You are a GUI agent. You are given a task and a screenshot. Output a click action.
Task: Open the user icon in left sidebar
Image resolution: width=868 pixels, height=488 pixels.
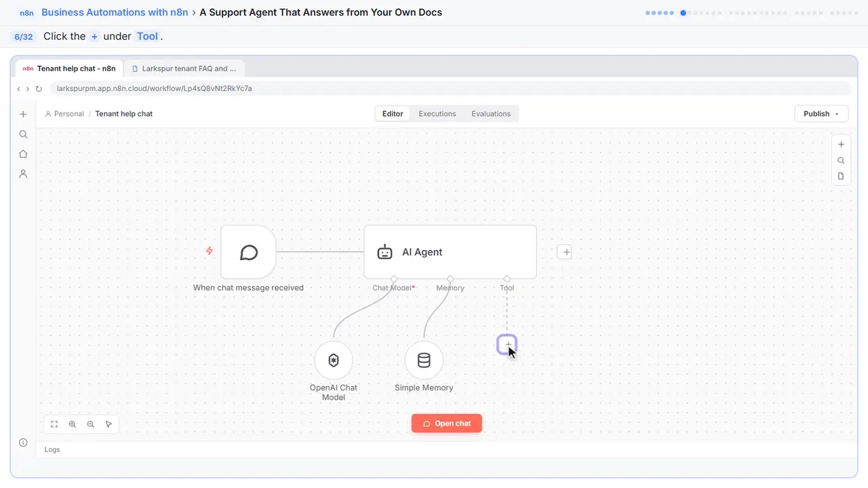point(23,174)
